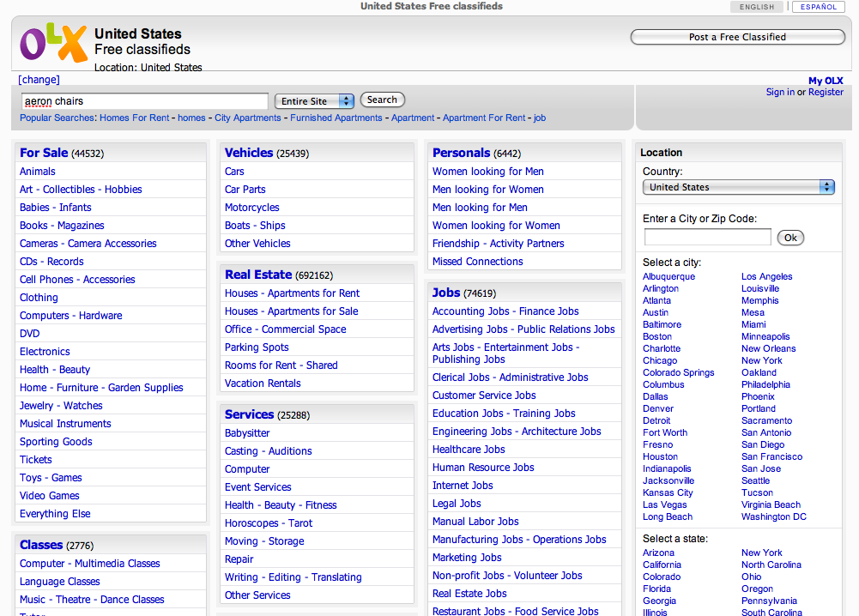Switch language to Español tab
The image size is (859, 616).
coord(819,7)
